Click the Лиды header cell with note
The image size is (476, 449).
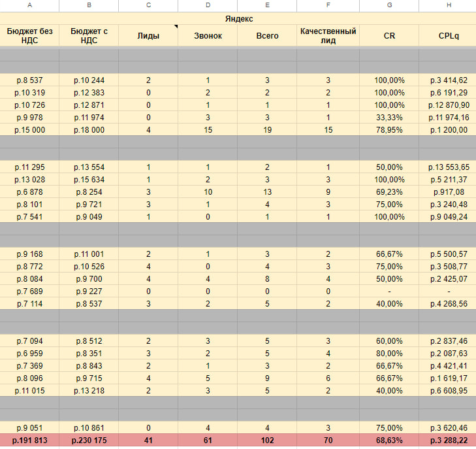pyautogui.click(x=148, y=35)
